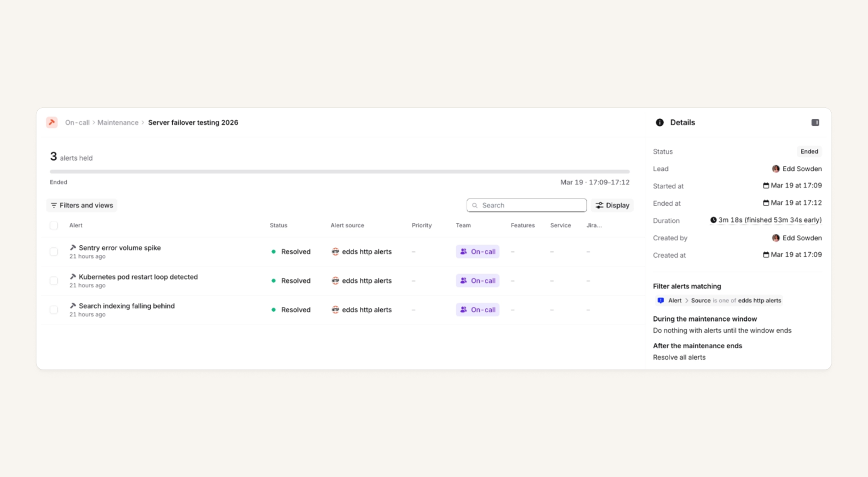The image size is (868, 477).
Task: Check the Sentry error volume spike row
Action: 54,252
